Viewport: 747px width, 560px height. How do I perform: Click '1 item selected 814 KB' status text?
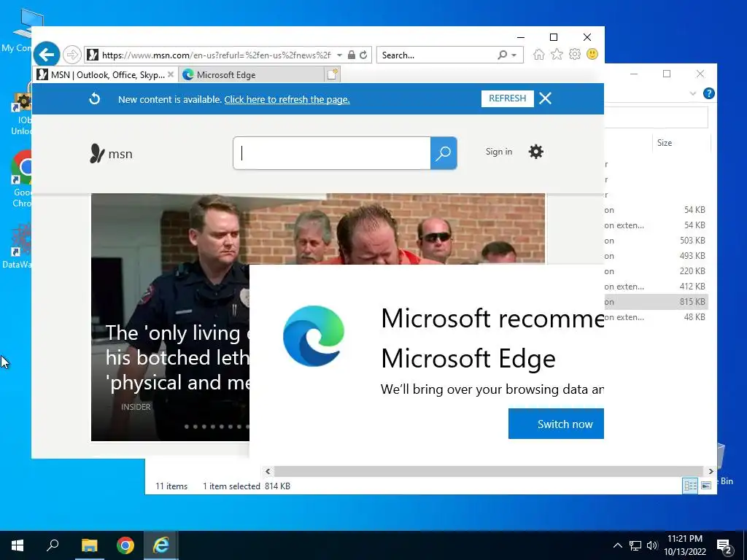[x=247, y=486]
